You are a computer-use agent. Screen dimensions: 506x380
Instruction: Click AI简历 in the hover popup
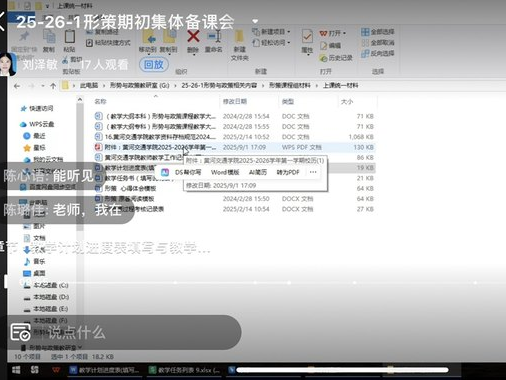(258, 172)
